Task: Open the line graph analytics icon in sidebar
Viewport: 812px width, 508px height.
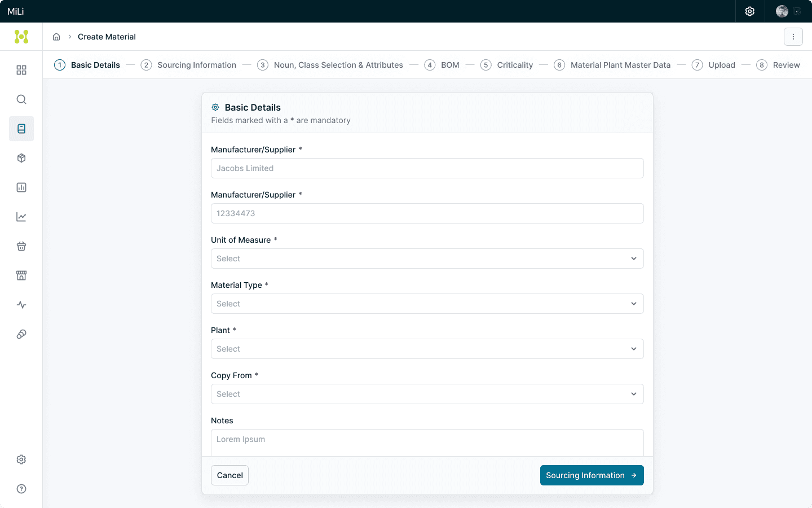Action: (21, 217)
